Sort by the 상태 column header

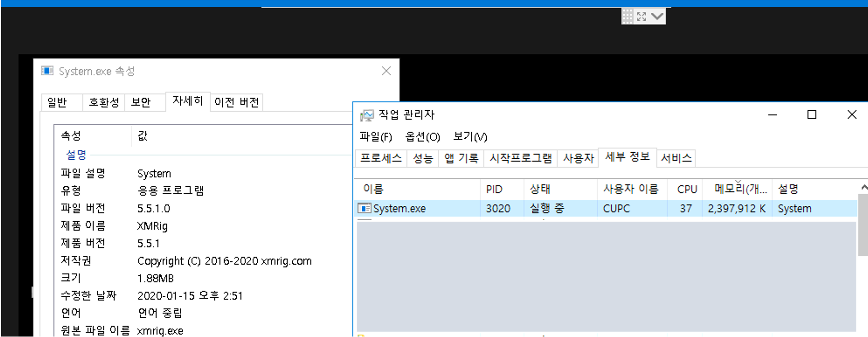click(561, 189)
